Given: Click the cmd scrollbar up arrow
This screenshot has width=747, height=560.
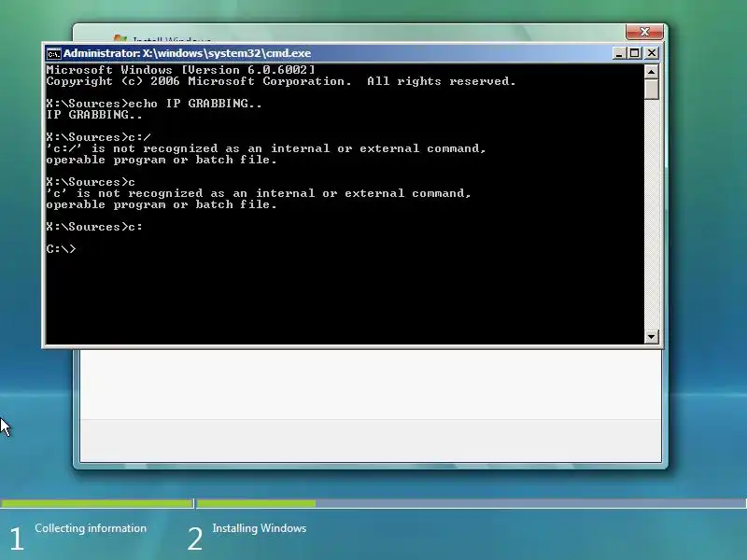Looking at the screenshot, I should (x=651, y=72).
